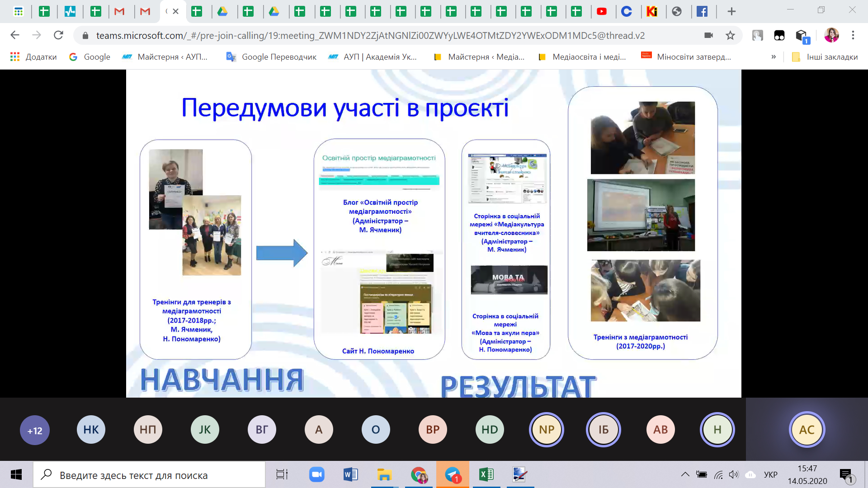Open Excel from the taskbar
Image resolution: width=868 pixels, height=488 pixels.
(486, 474)
